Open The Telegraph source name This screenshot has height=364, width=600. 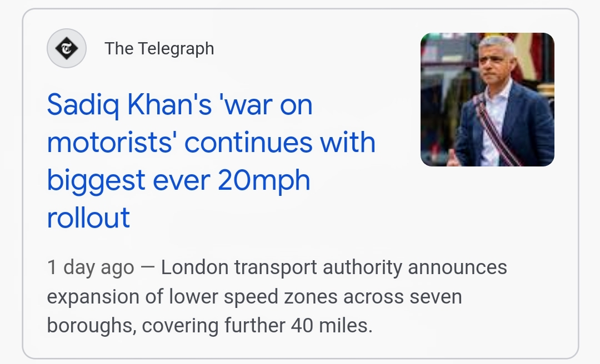click(x=159, y=49)
